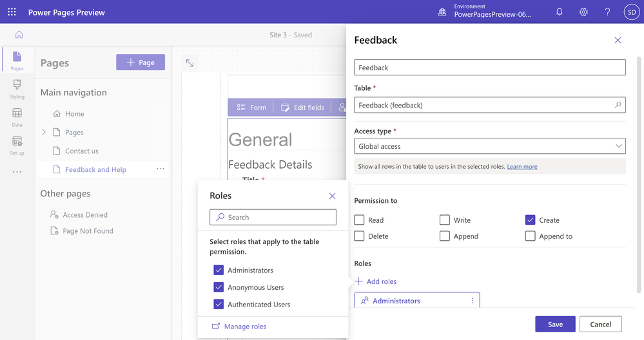Enable the Append permission checkbox
Screen dimensions: 644x340
click(x=444, y=236)
